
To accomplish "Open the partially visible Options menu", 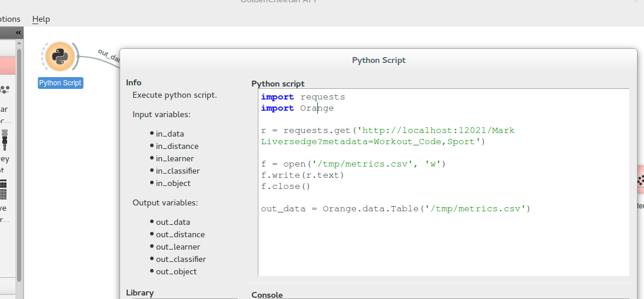I will coord(10,19).
